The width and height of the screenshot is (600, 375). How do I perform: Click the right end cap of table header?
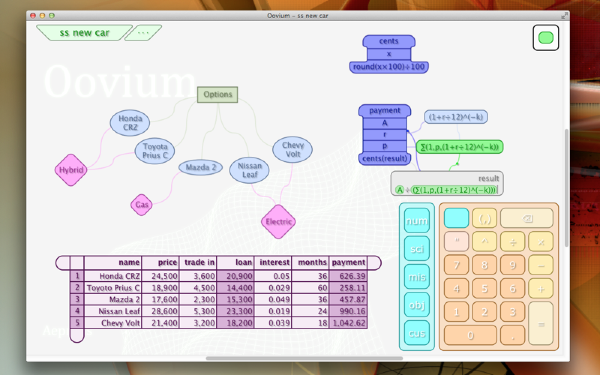click(x=375, y=263)
